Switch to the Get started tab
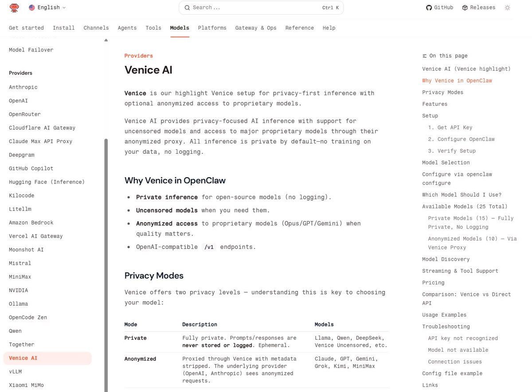532x392 pixels. [26, 28]
